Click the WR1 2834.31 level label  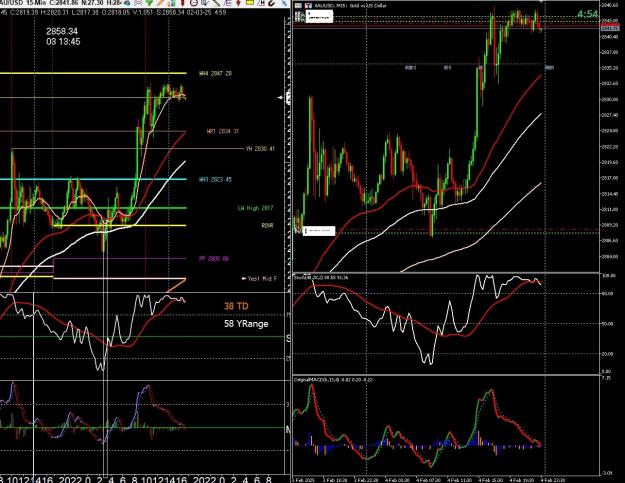(x=223, y=131)
